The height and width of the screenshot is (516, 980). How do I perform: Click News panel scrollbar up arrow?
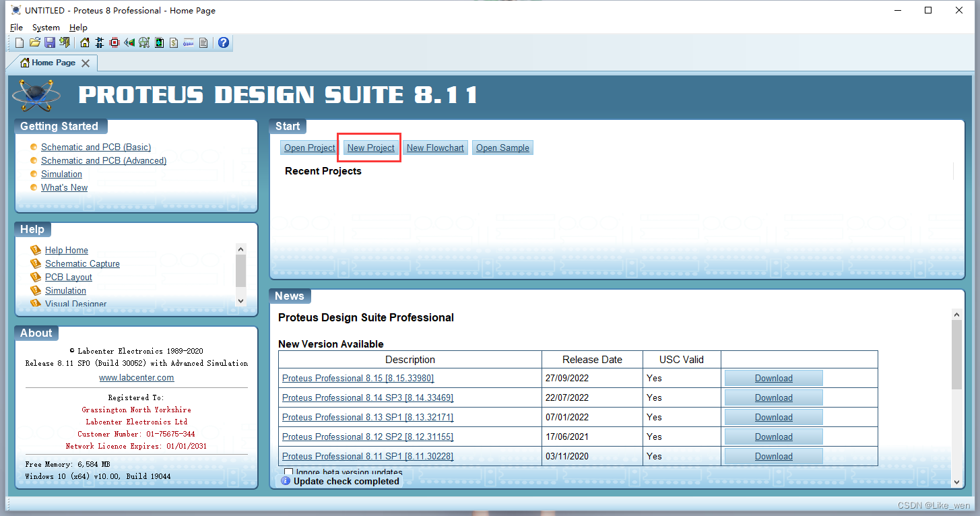956,315
